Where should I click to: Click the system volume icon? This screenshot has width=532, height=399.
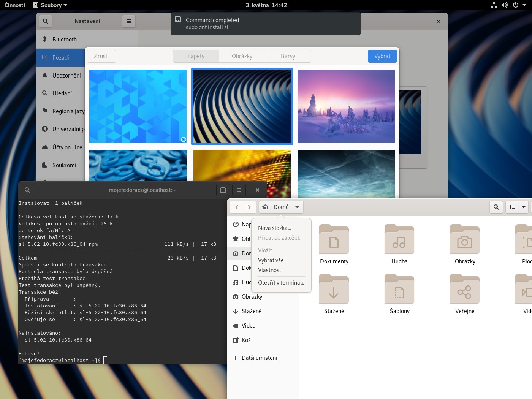point(505,5)
